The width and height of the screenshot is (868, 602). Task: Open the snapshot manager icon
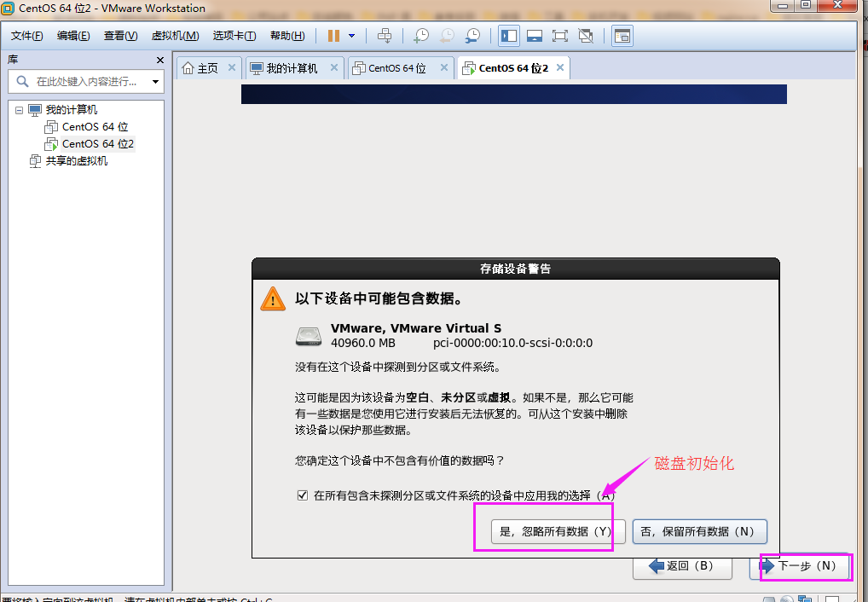pyautogui.click(x=472, y=36)
